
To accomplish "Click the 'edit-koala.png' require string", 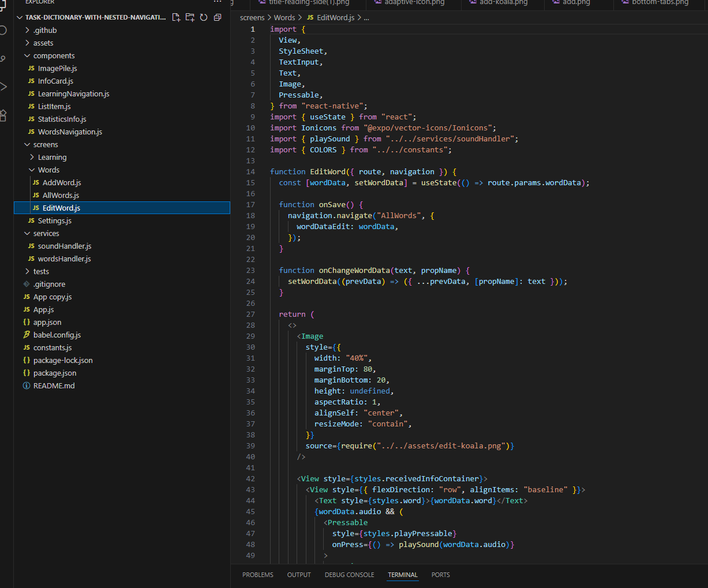I will (x=441, y=446).
